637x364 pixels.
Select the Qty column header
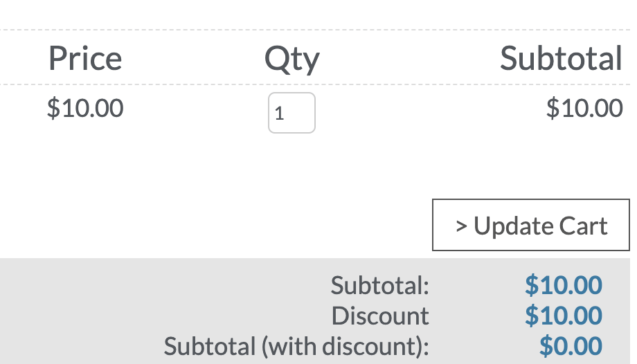point(291,60)
